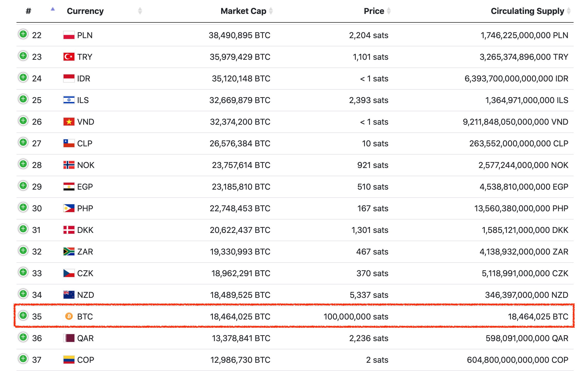Click the price 921 sats
588x371 pixels.
[x=373, y=165]
